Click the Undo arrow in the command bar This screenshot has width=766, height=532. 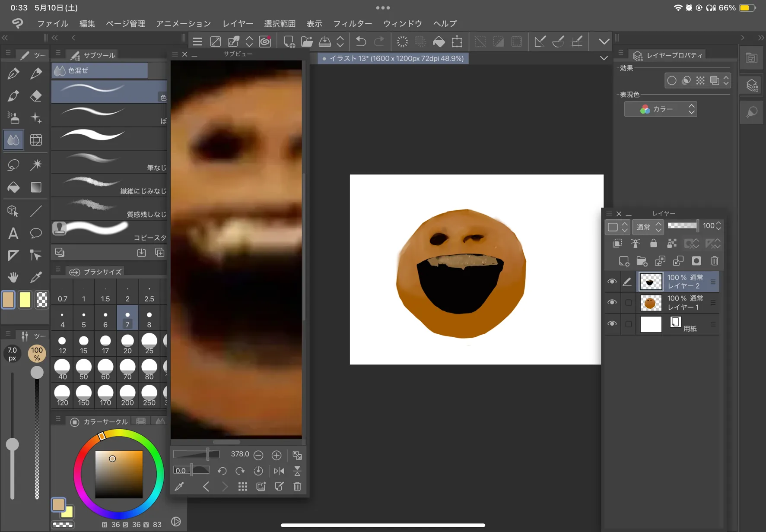(361, 41)
